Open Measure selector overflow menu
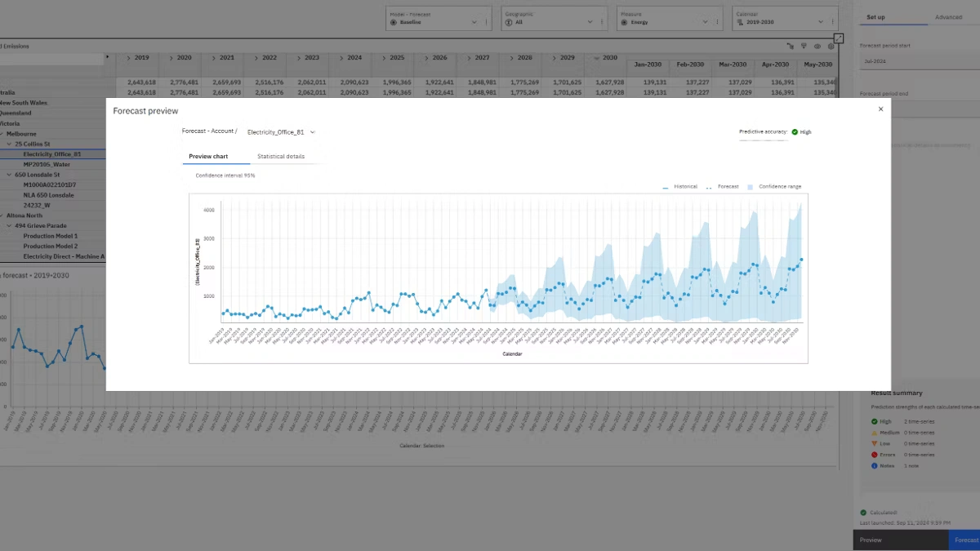 coord(718,22)
